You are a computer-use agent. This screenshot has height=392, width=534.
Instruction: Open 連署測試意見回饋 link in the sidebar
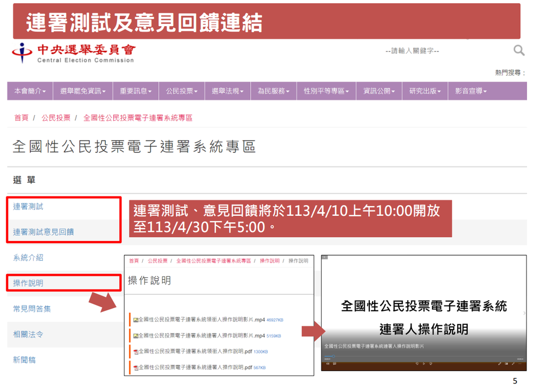tap(43, 232)
